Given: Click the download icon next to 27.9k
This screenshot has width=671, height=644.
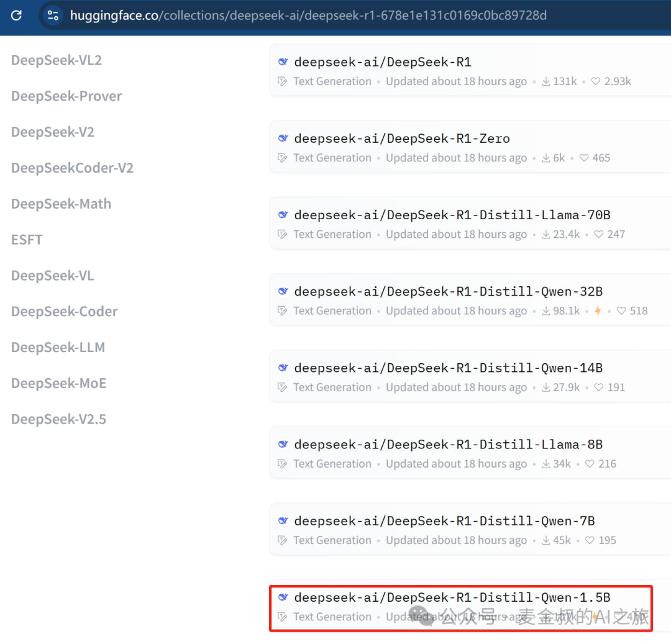Looking at the screenshot, I should pos(546,388).
